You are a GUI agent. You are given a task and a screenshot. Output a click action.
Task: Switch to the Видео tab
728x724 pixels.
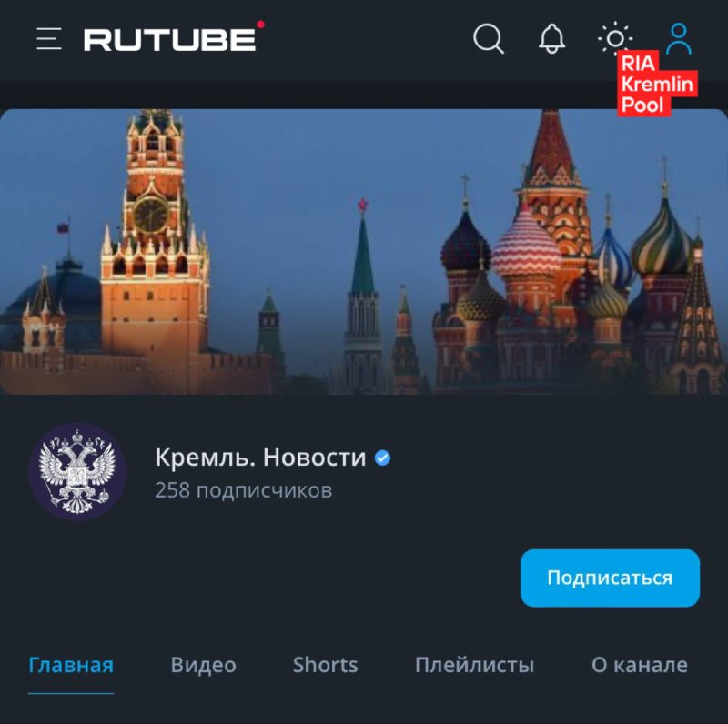[203, 665]
